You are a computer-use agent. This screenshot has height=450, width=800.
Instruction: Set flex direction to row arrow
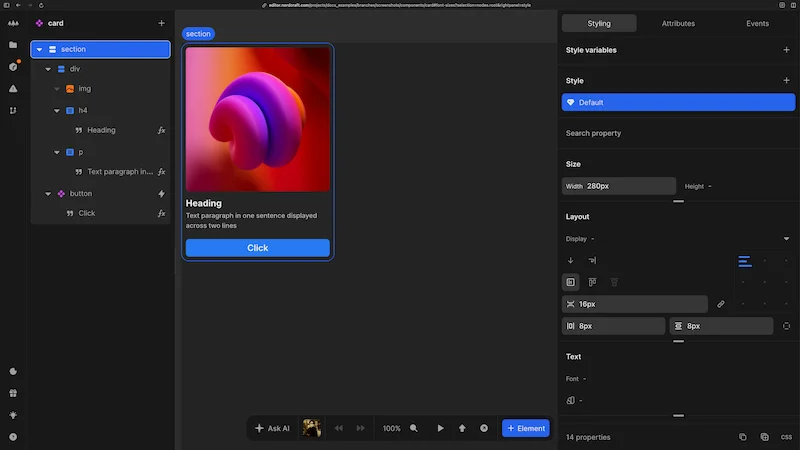coord(592,260)
